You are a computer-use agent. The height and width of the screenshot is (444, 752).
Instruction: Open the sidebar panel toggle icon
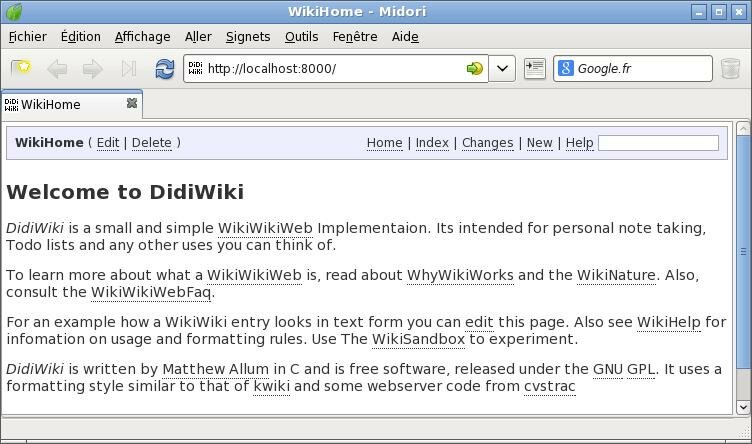click(x=535, y=69)
